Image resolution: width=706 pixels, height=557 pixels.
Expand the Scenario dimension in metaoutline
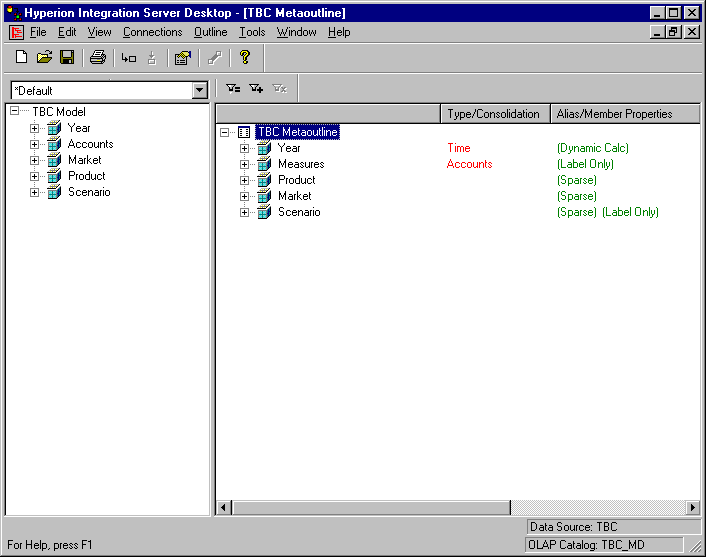point(244,213)
